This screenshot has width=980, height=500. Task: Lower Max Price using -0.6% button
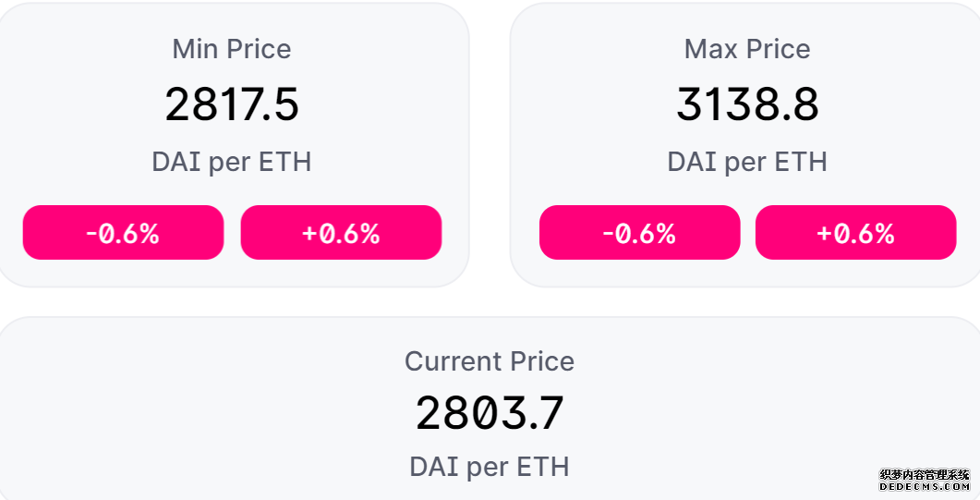click(x=639, y=233)
